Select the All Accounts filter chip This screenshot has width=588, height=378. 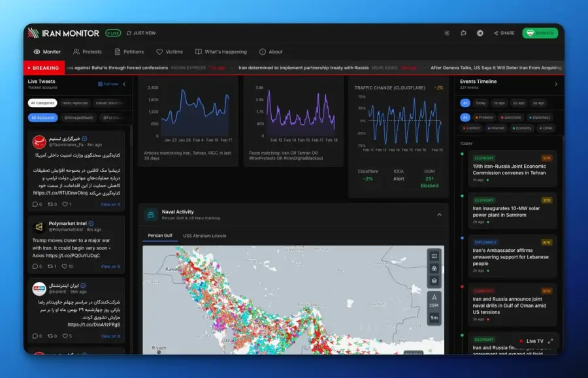click(x=42, y=118)
